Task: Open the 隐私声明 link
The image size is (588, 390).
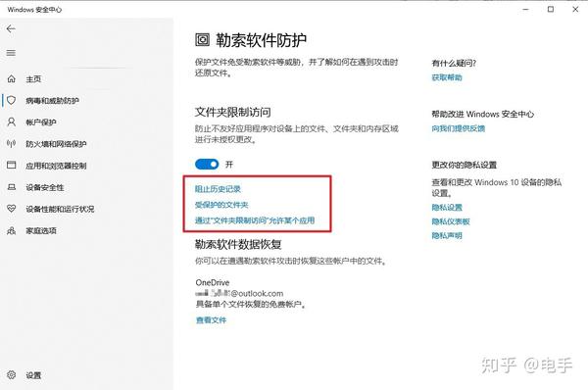Action: coord(447,236)
